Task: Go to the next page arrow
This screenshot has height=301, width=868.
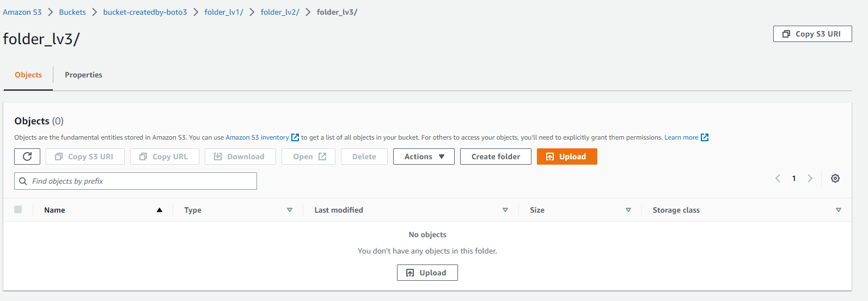Action: tap(810, 178)
